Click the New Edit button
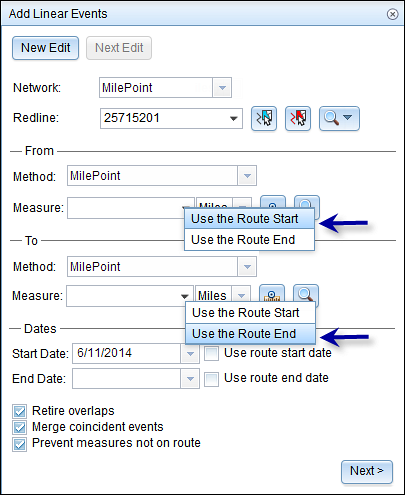Screen dimensions: 405x495 pos(45,48)
